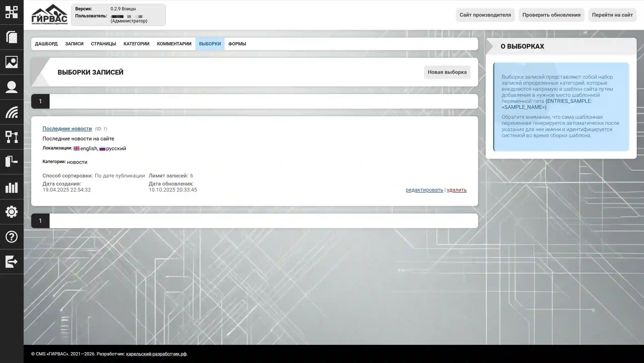Click the logout arrow sidebar icon
Viewport: 644px width, 363px height.
[12, 262]
